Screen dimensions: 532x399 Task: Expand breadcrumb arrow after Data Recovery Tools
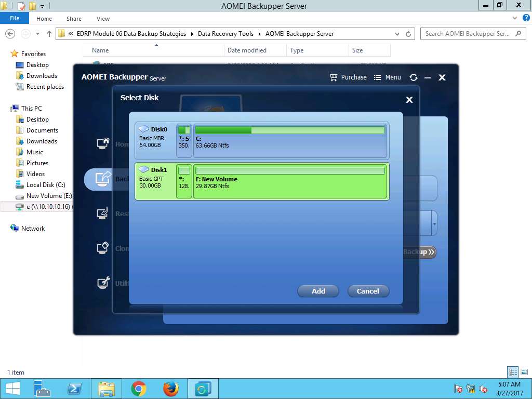pos(260,34)
